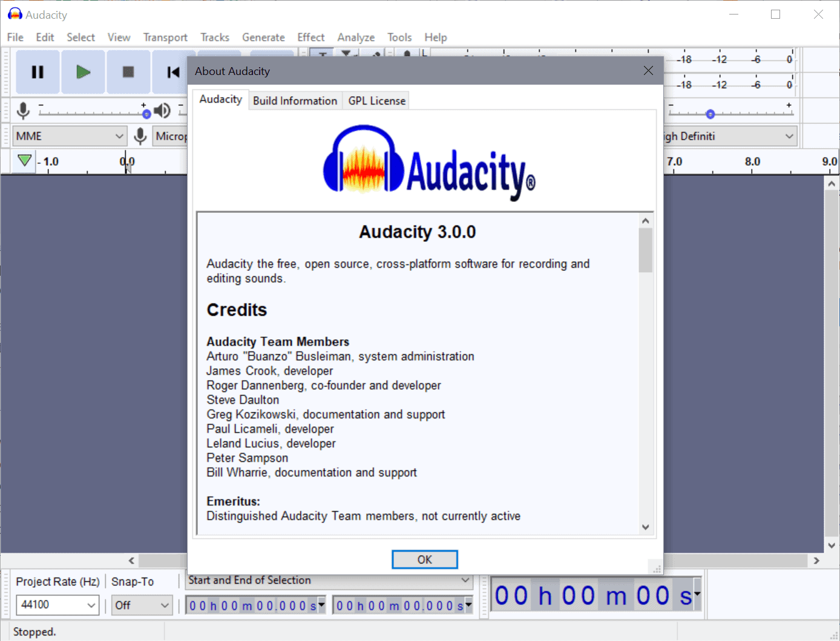840x641 pixels.
Task: Switch to the GPL License tab
Action: 376,101
